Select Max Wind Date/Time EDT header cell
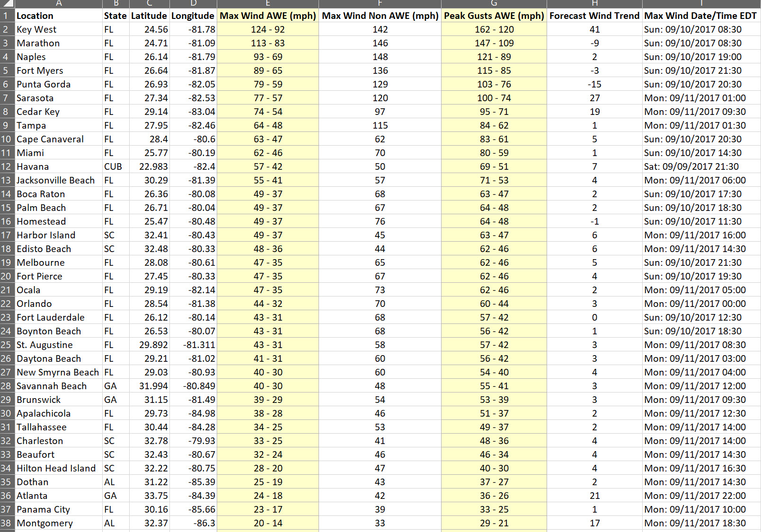The width and height of the screenshot is (761, 532). (700, 16)
